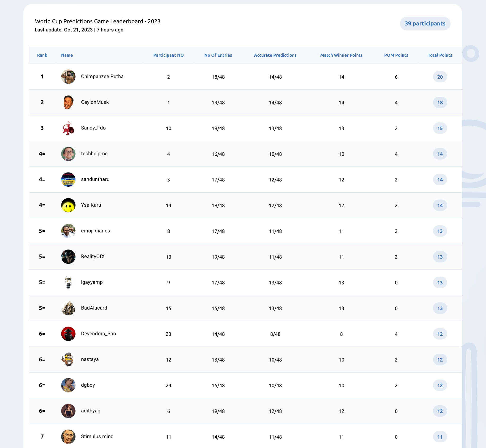Click the emoji diaries name
The width and height of the screenshot is (486, 448).
point(95,231)
